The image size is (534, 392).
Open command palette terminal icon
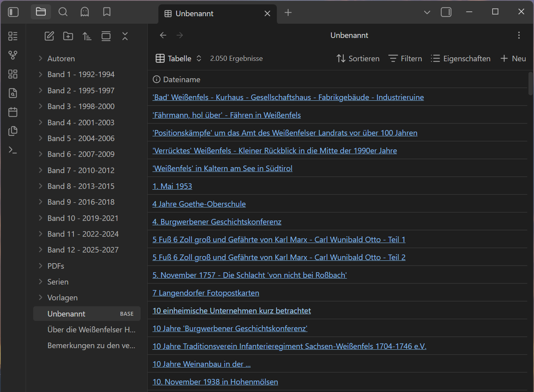pyautogui.click(x=13, y=150)
